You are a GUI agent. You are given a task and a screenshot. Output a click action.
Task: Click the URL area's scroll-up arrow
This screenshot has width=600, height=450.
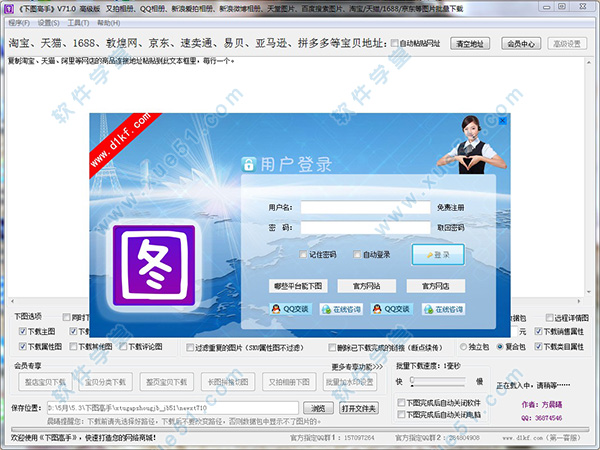point(589,62)
